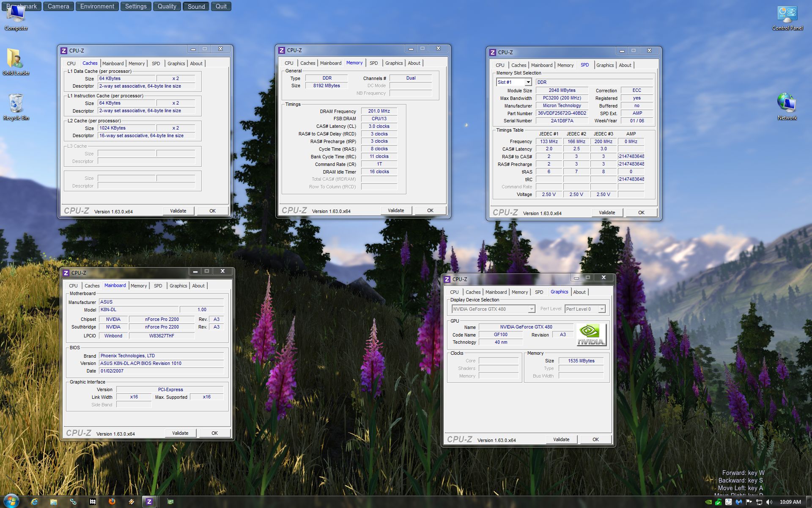This screenshot has height=508, width=812.
Task: Open the Environment menu
Action: coord(97,6)
